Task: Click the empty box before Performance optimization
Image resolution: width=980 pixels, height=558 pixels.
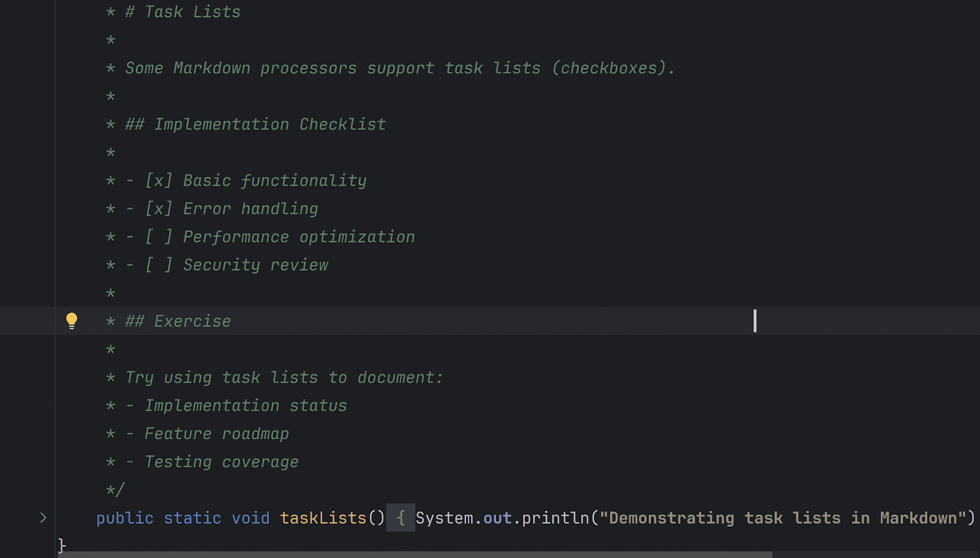Action: point(159,237)
